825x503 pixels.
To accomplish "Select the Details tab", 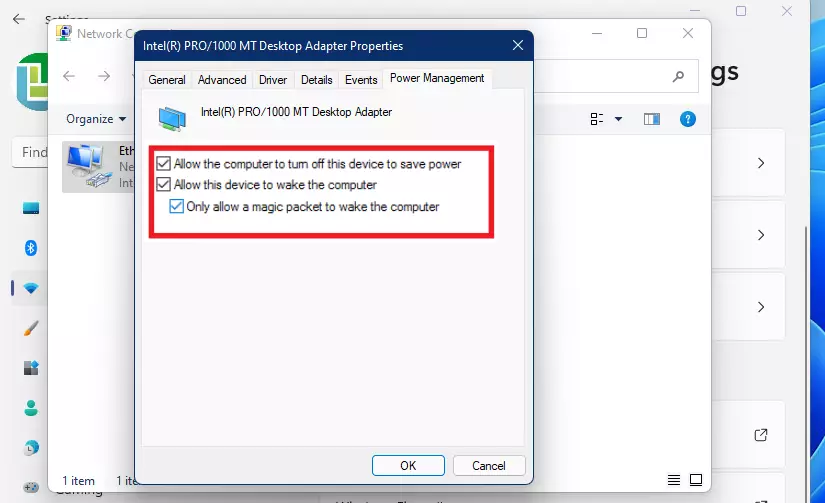I will coord(316,79).
